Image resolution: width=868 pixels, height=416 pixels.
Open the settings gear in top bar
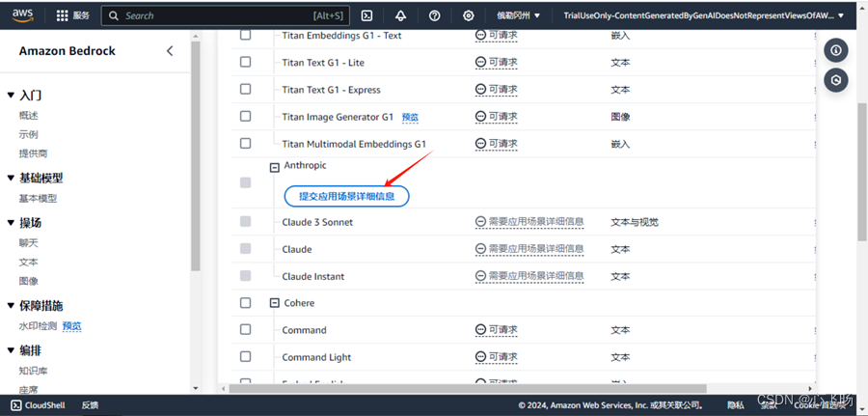pos(469,15)
